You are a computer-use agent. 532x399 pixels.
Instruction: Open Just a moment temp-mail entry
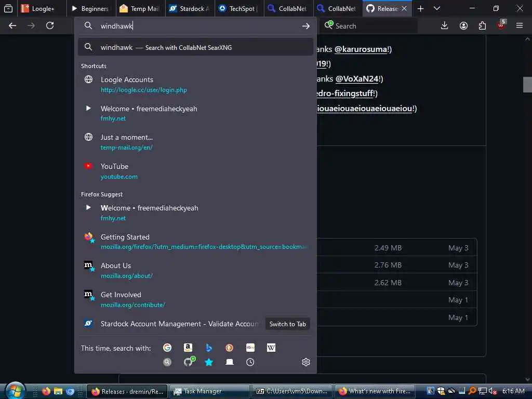[x=196, y=142]
